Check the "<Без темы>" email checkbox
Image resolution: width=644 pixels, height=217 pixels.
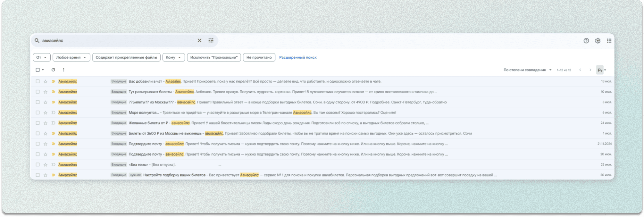[x=38, y=165]
